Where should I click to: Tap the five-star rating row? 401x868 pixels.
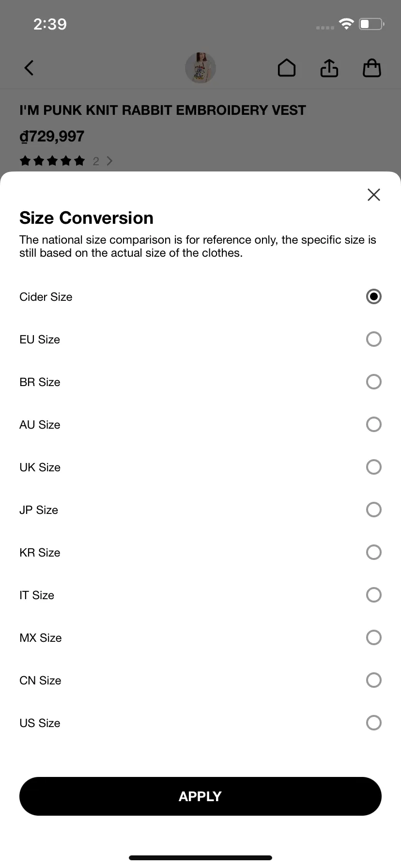tap(52, 161)
